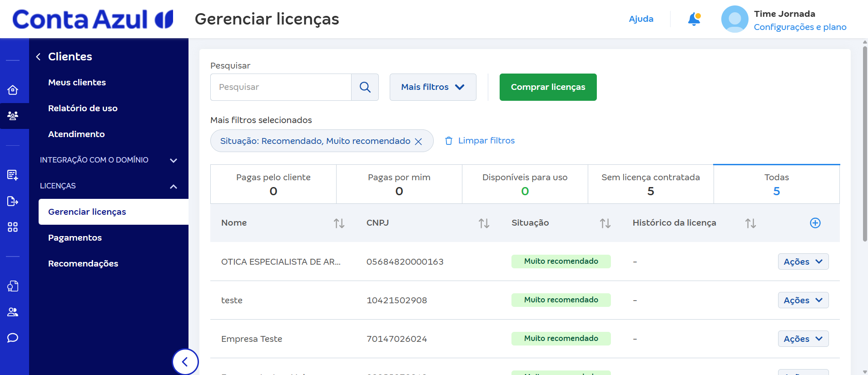Select the Pagas pelo cliente tab

coord(273,184)
